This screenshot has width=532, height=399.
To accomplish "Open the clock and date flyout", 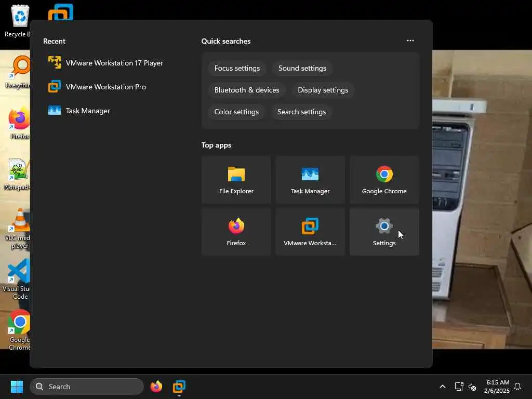I will (x=497, y=387).
